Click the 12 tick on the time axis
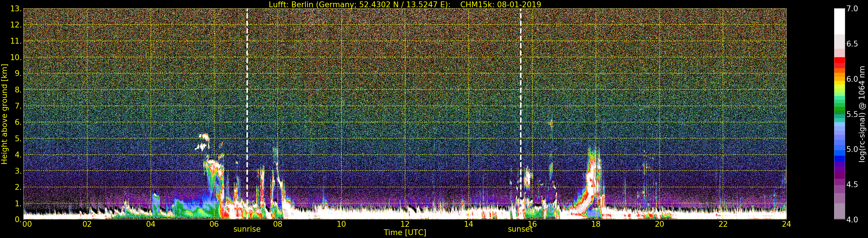The height and width of the screenshot is (238, 868). tap(405, 224)
